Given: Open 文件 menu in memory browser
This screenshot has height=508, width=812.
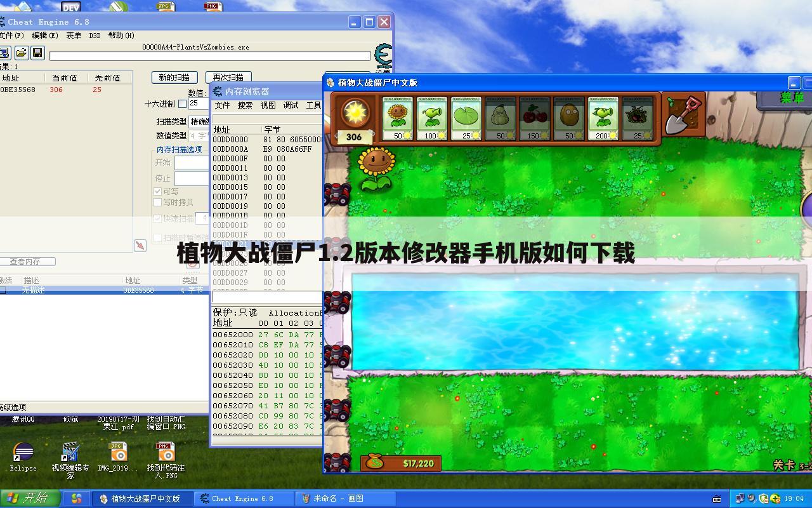Looking at the screenshot, I should pos(222,105).
